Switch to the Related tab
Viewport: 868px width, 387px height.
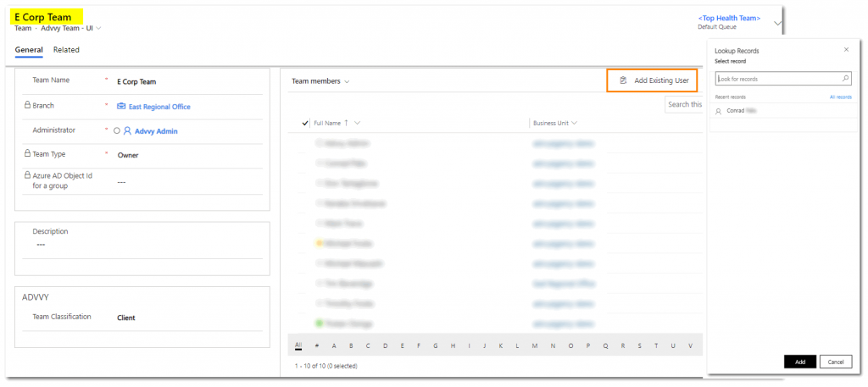pos(66,50)
